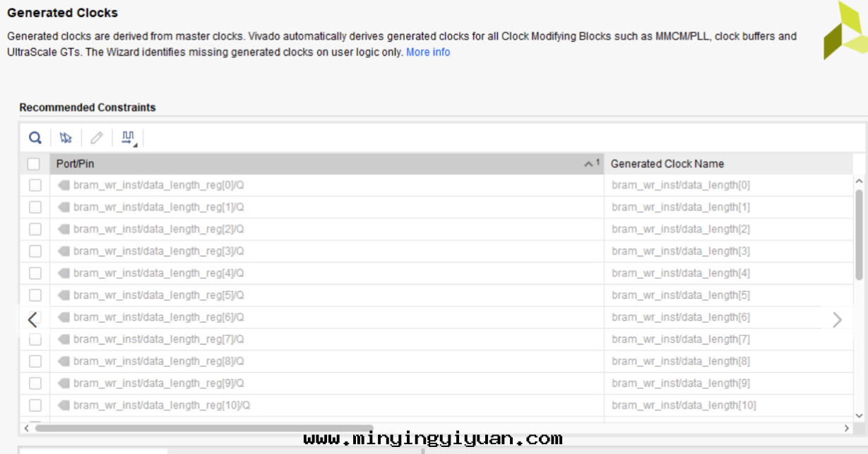Click the horizontal scrollbar thumb under table
Viewport: 868px width, 454px height.
click(203, 428)
